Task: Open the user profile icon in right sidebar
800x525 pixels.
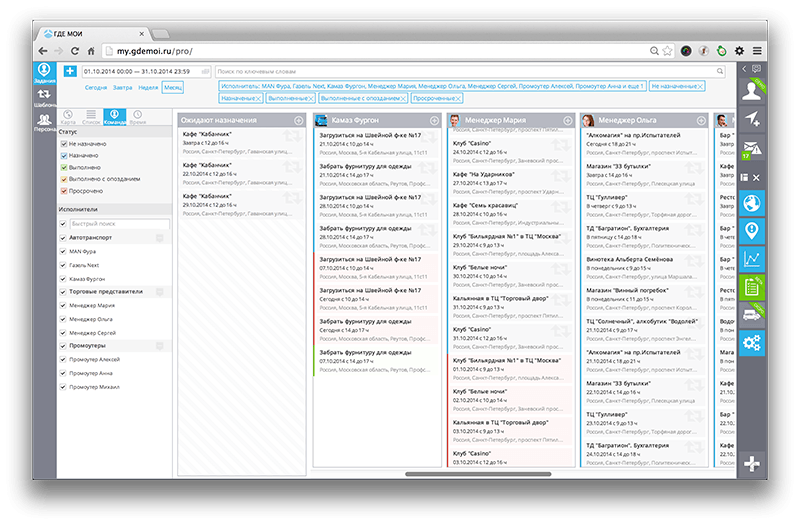Action: click(752, 91)
